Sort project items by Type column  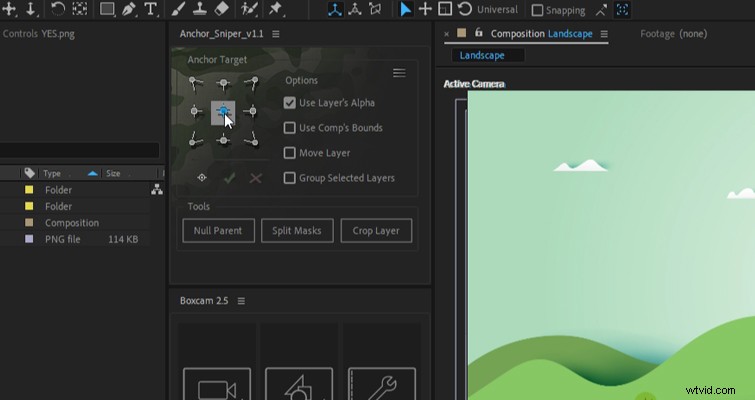[52, 173]
